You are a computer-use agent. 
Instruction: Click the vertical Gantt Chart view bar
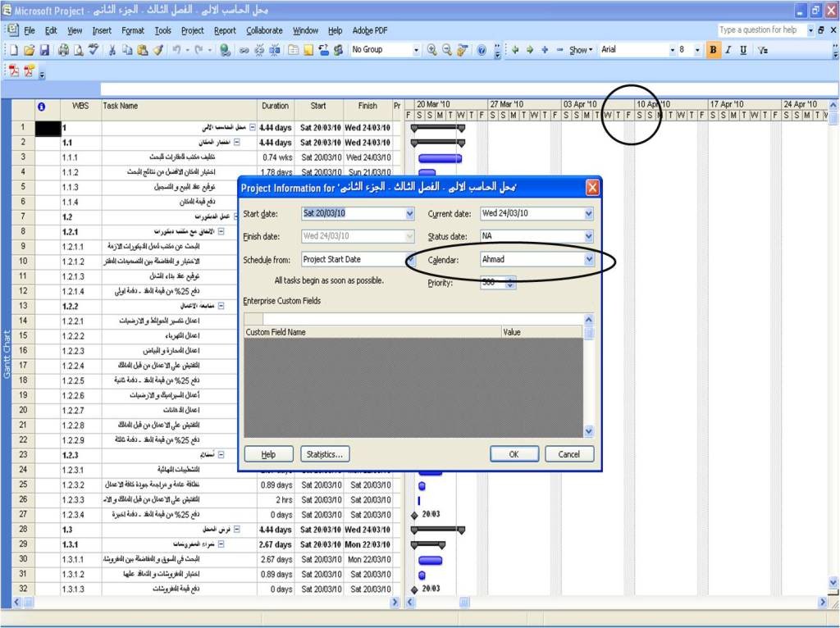click(7, 354)
